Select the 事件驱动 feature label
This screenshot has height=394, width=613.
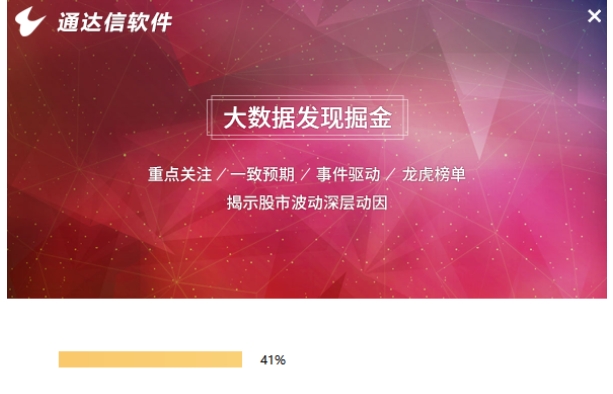[348, 174]
